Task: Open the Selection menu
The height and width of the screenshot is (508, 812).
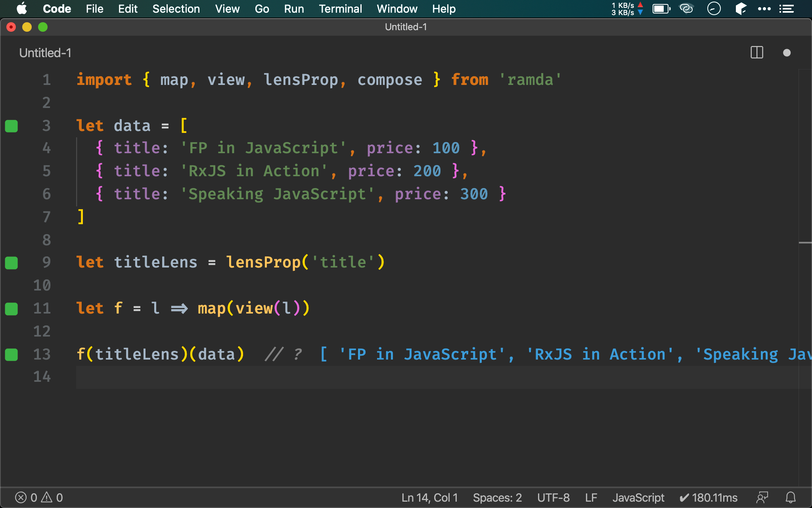Action: point(176,9)
